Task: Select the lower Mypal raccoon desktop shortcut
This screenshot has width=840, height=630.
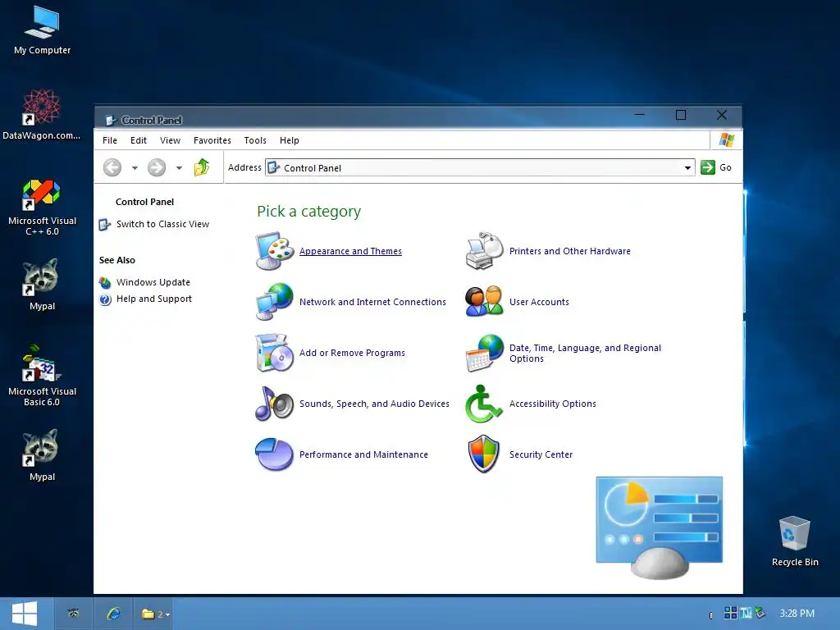Action: 42,455
